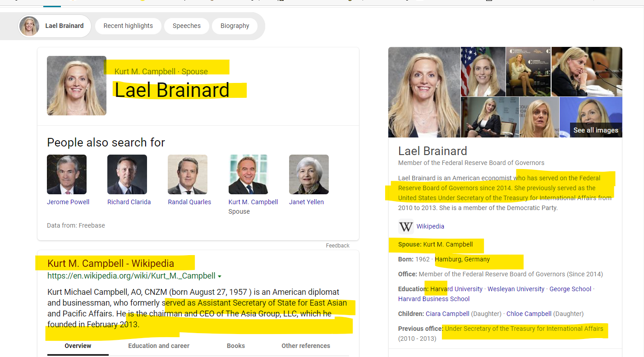Switch to the Speeches chip

coord(186,26)
